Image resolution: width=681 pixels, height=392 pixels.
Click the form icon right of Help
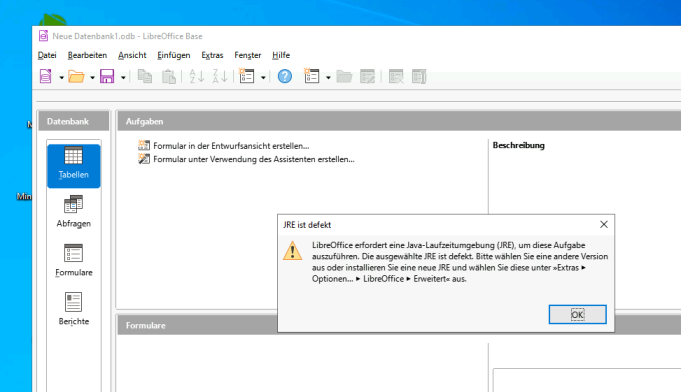(x=311, y=76)
